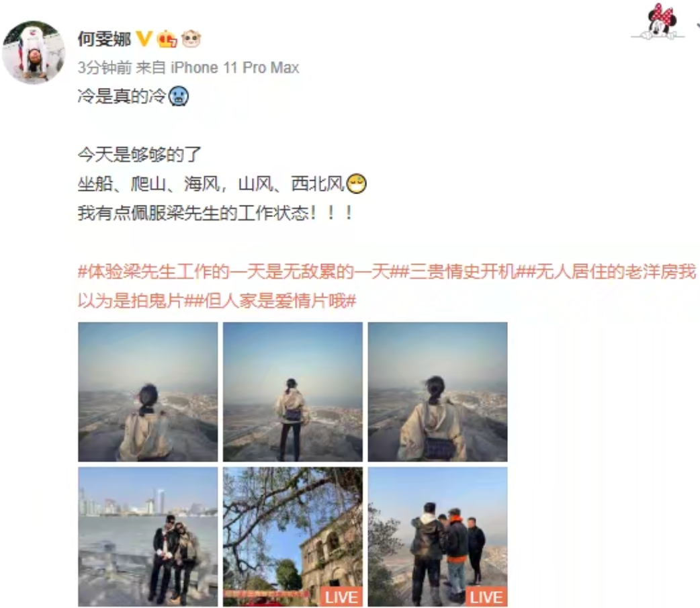The width and height of the screenshot is (700, 608).
Task: Click the yellow V verification badge
Action: [x=144, y=39]
